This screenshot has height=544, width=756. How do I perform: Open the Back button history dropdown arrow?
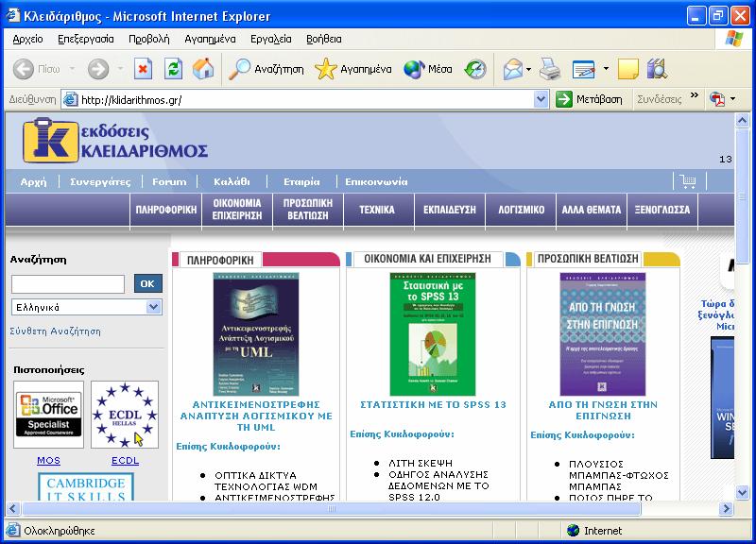tap(72, 69)
